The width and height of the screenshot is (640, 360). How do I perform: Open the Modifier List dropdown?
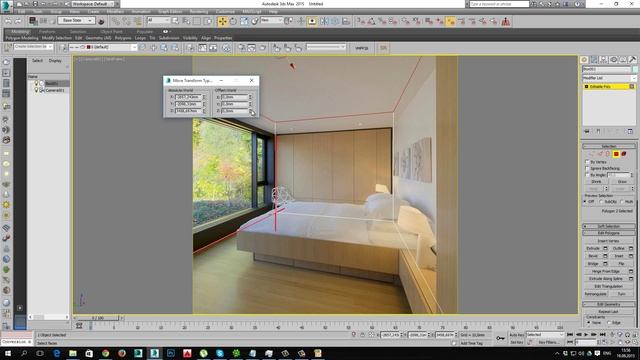pyautogui.click(x=609, y=78)
